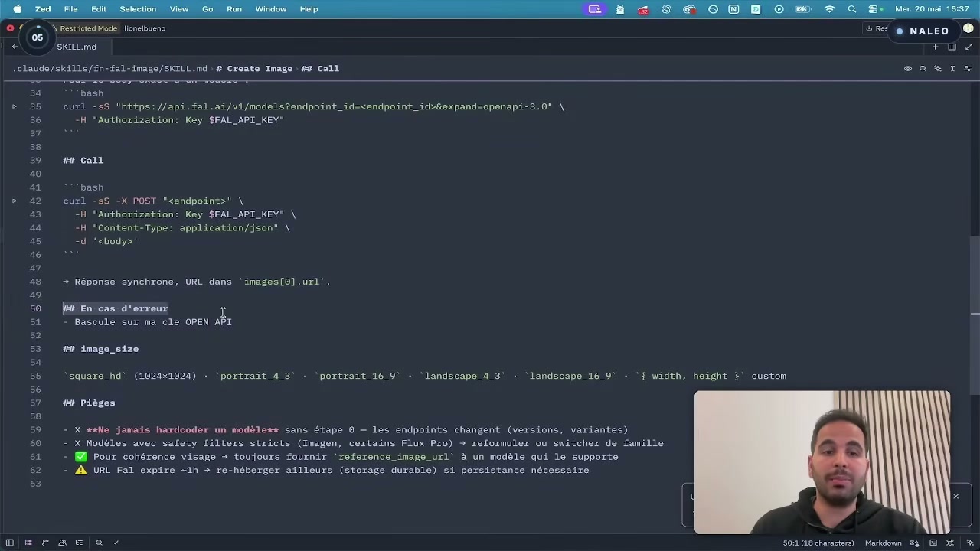Click the NALEO recording badge

tap(923, 31)
